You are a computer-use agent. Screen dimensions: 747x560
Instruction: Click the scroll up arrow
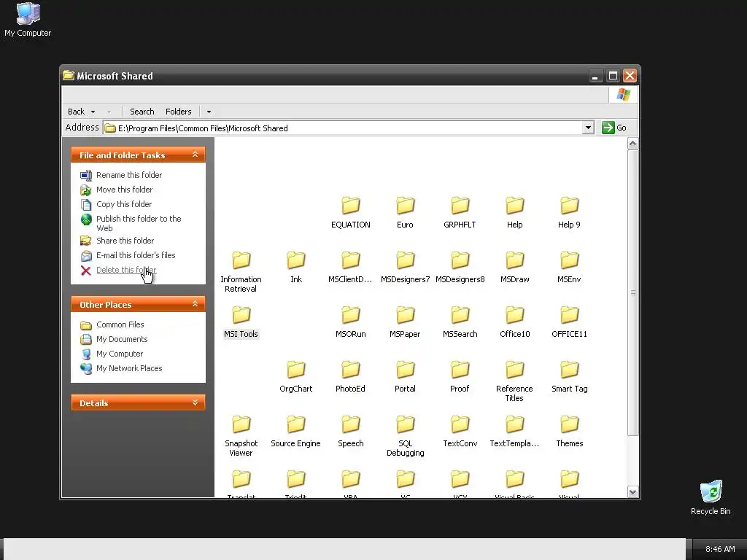632,144
